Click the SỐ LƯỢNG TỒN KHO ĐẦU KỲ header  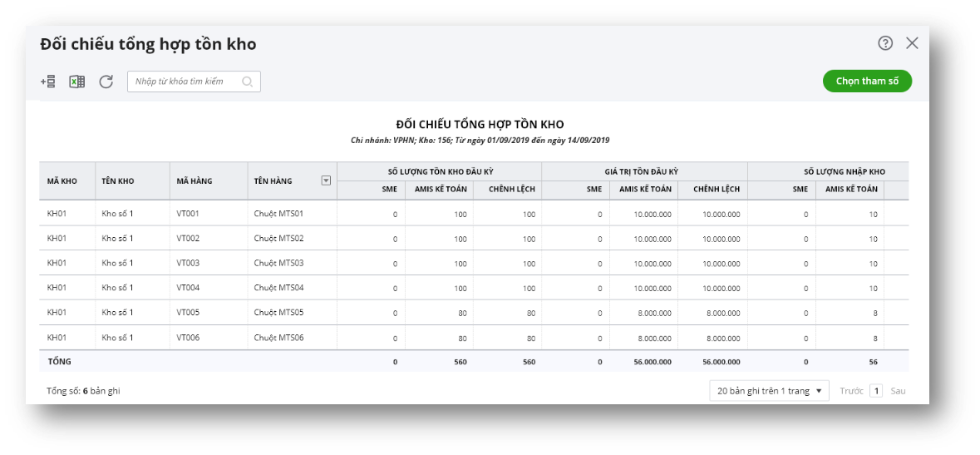pyautogui.click(x=440, y=171)
